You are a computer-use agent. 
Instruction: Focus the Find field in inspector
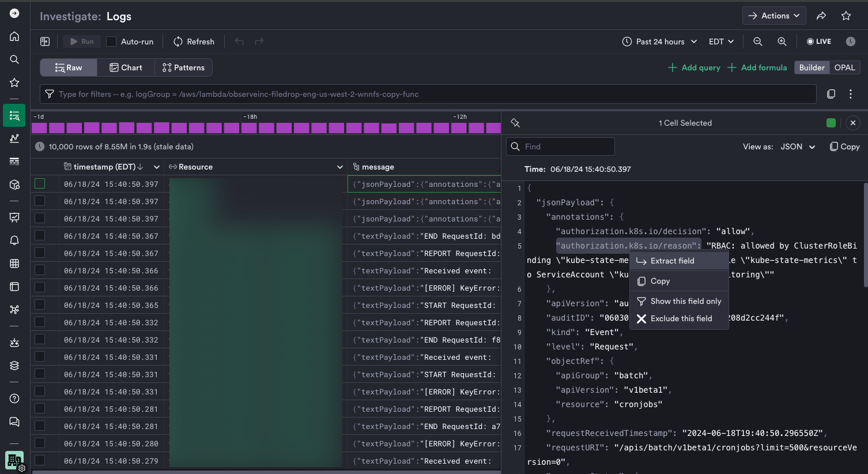(560, 146)
